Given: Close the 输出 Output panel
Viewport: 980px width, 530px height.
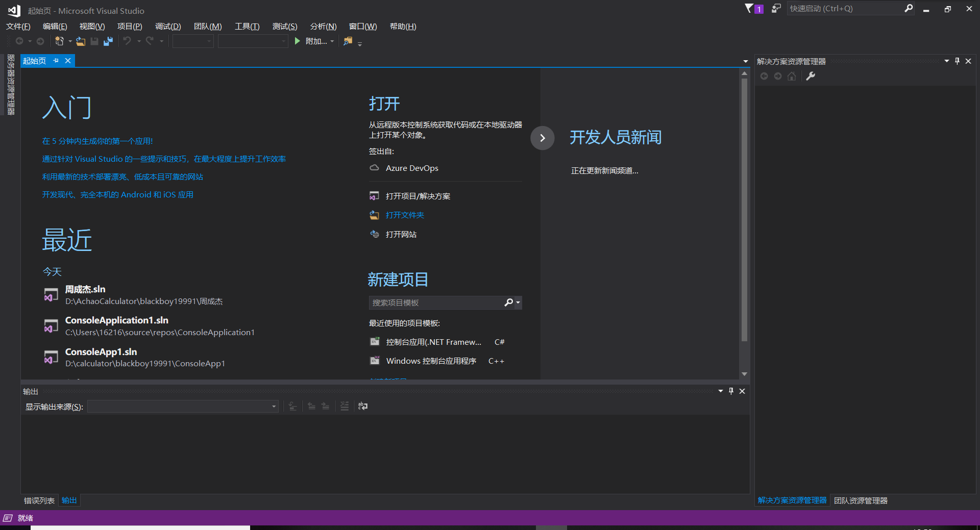Looking at the screenshot, I should [742, 391].
